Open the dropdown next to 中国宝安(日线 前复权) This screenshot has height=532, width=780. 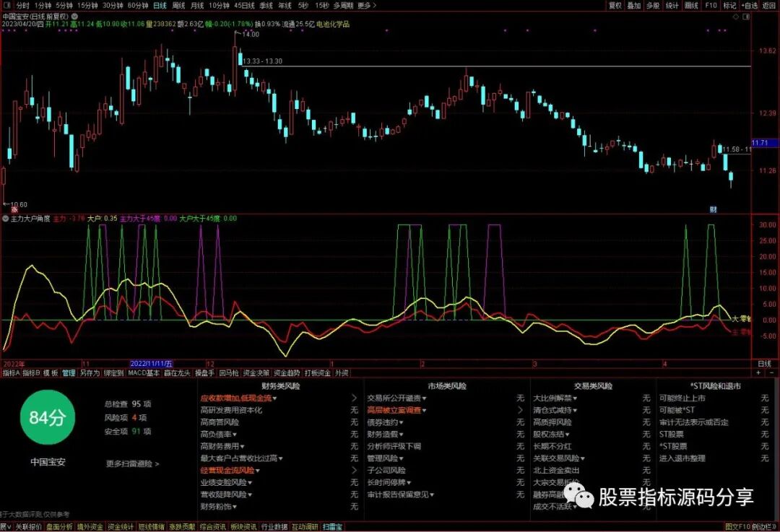pyautogui.click(x=74, y=17)
